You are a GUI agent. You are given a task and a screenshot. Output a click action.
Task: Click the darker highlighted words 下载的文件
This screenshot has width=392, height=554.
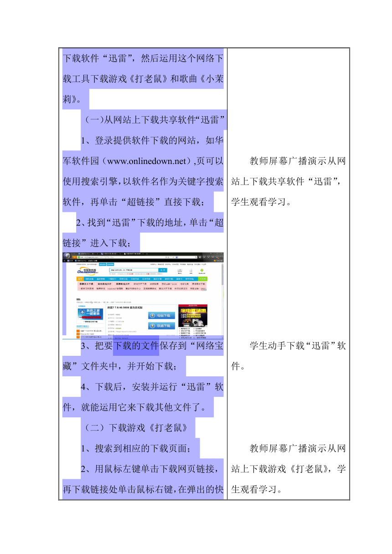(136, 346)
